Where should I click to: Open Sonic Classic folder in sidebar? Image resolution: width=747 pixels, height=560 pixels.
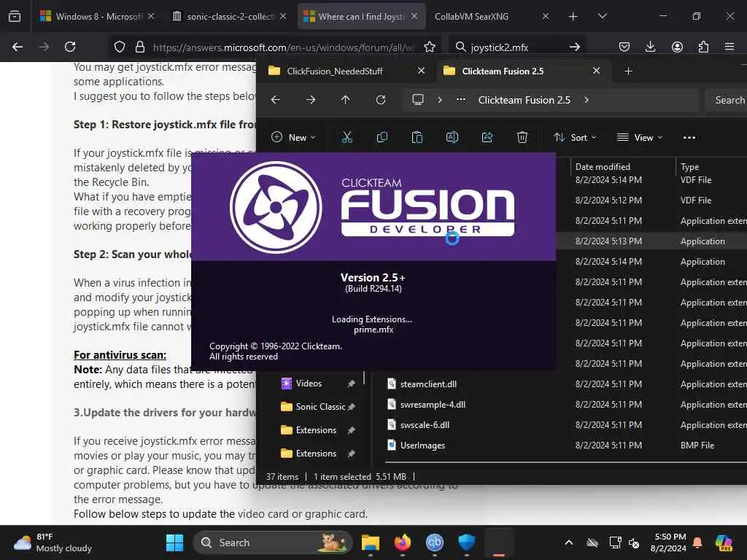pos(320,407)
